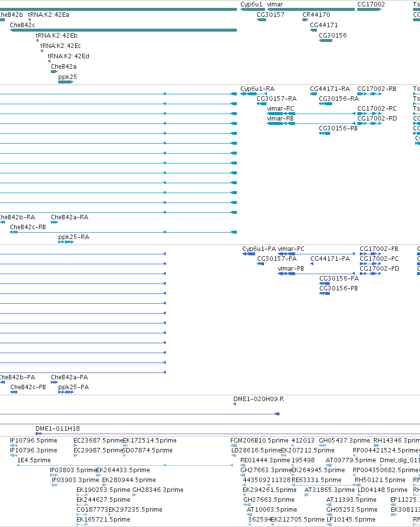Select the Cyp6u1-RA transcript label
The width and height of the screenshot is (420, 527).
pos(258,89)
